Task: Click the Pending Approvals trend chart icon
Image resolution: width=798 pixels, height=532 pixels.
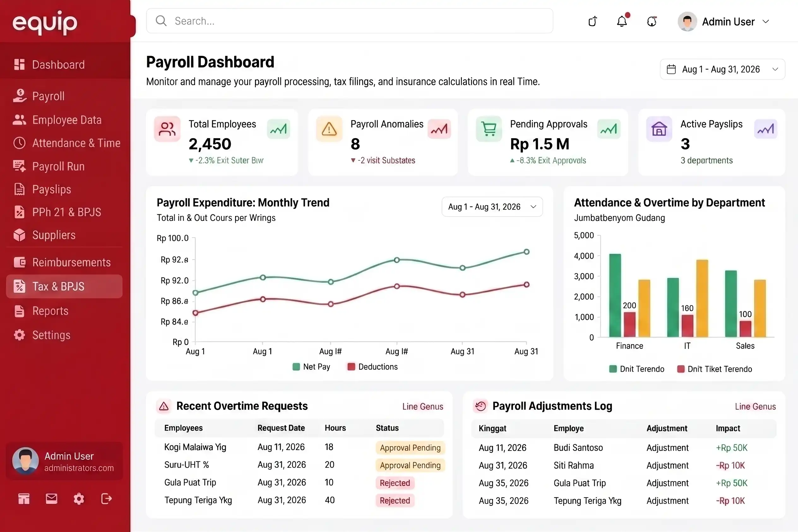Action: coord(609,129)
